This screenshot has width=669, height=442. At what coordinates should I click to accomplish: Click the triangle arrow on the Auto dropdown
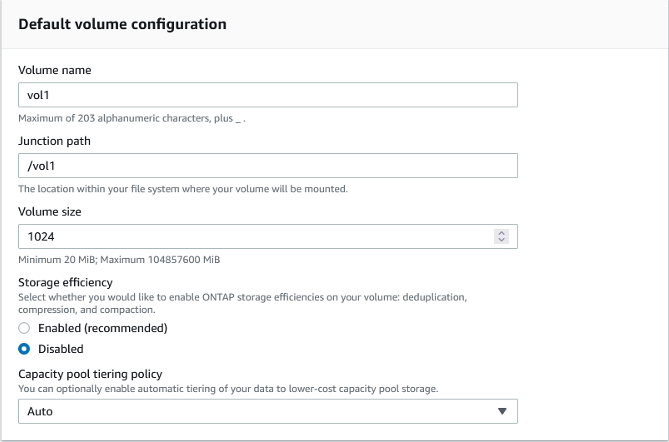click(502, 411)
